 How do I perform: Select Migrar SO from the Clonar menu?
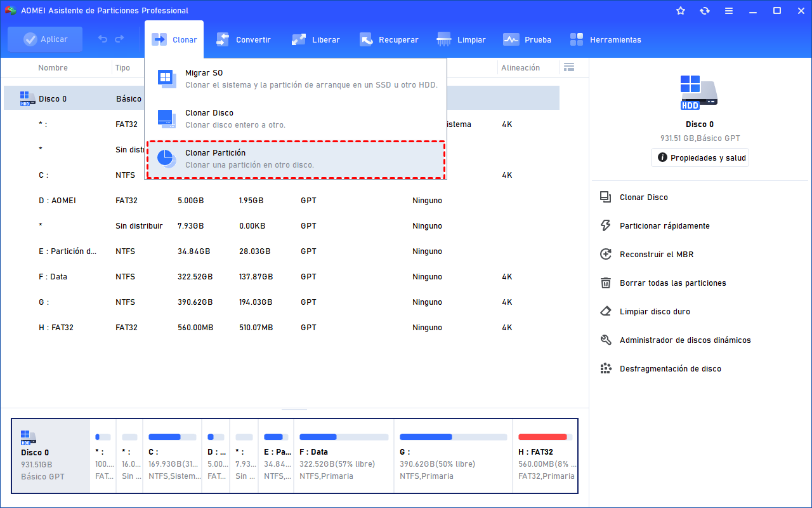point(296,79)
